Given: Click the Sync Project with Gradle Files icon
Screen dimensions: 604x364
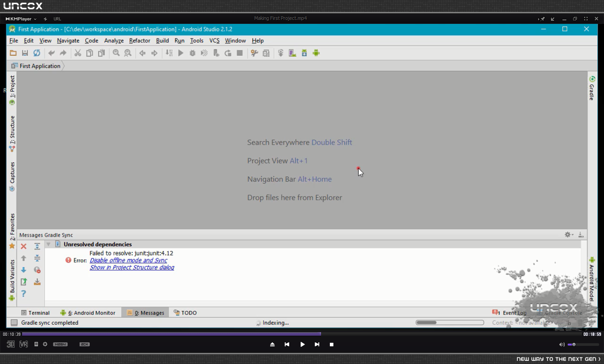Looking at the screenshot, I should pos(280,53).
